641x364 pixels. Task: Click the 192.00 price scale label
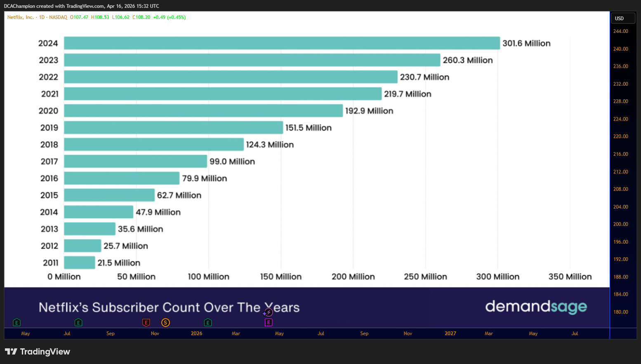pos(621,259)
